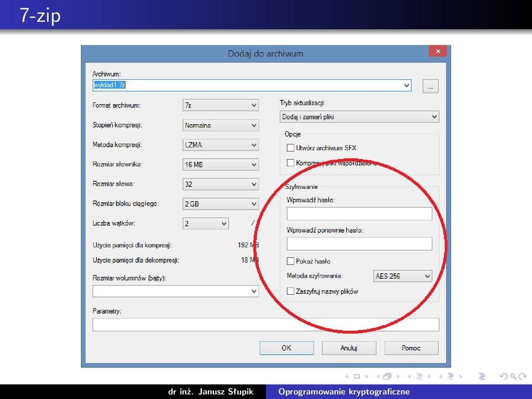This screenshot has width=532, height=399.
Task: Click the Dodaj do archiwum title bar
Action: (x=265, y=54)
